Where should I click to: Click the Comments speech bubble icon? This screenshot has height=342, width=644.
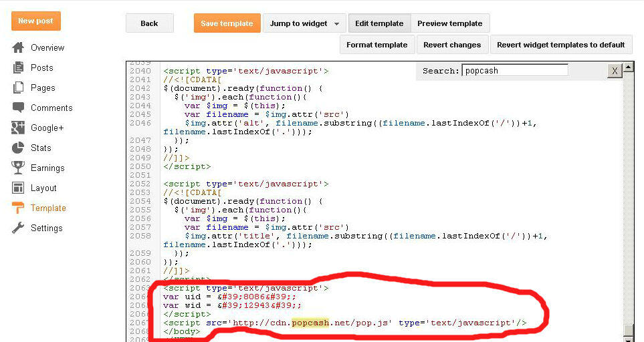[18, 108]
